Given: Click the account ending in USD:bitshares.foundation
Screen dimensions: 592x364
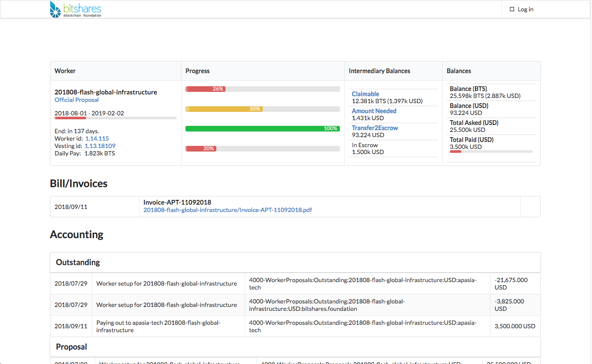Looking at the screenshot, I should click(x=327, y=305).
